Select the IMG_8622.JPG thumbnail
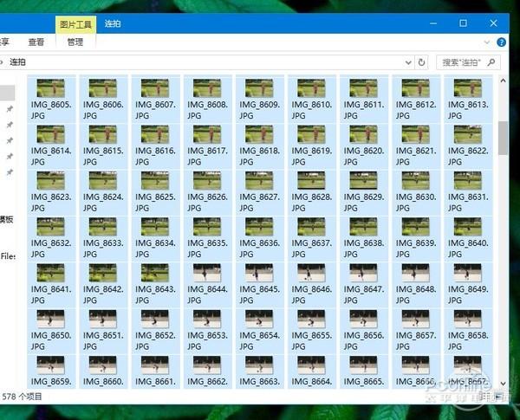Viewport: 520px width, 420px height. pos(468,134)
